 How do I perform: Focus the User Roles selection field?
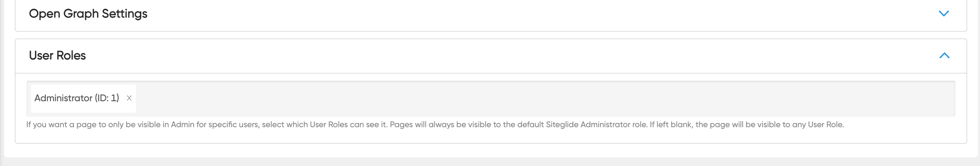tap(533, 98)
